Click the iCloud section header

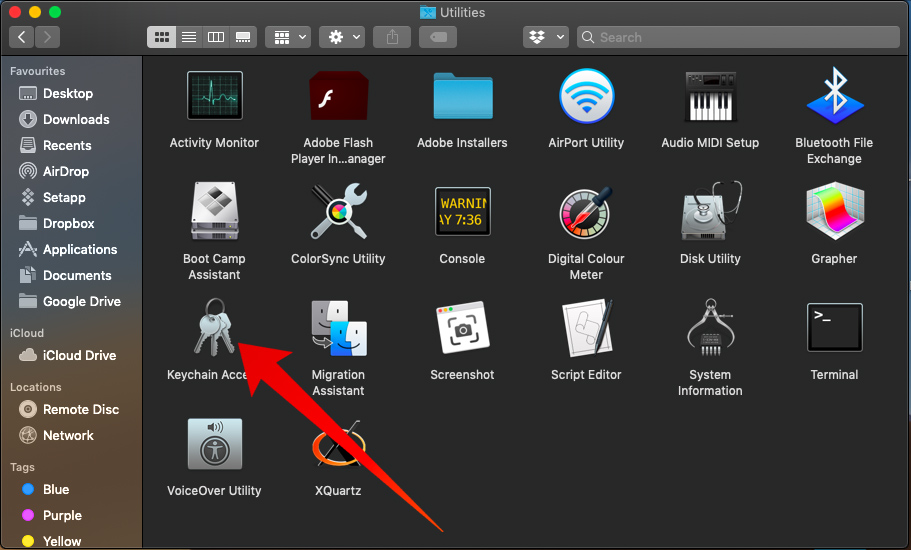pyautogui.click(x=27, y=333)
